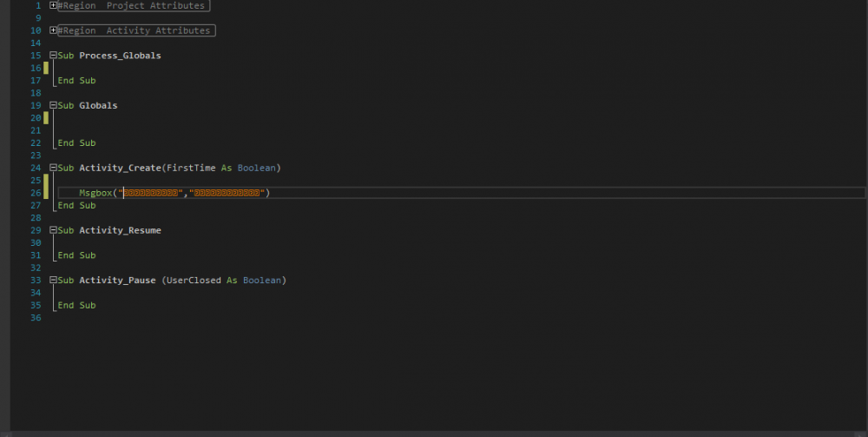Expand the Activity Attributes region
868x437 pixels.
coord(54,30)
